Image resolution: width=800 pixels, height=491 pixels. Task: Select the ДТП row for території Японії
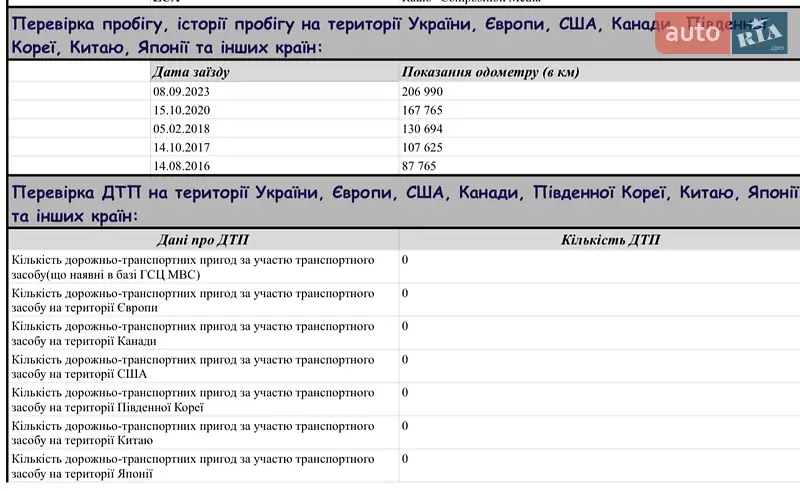click(405, 466)
